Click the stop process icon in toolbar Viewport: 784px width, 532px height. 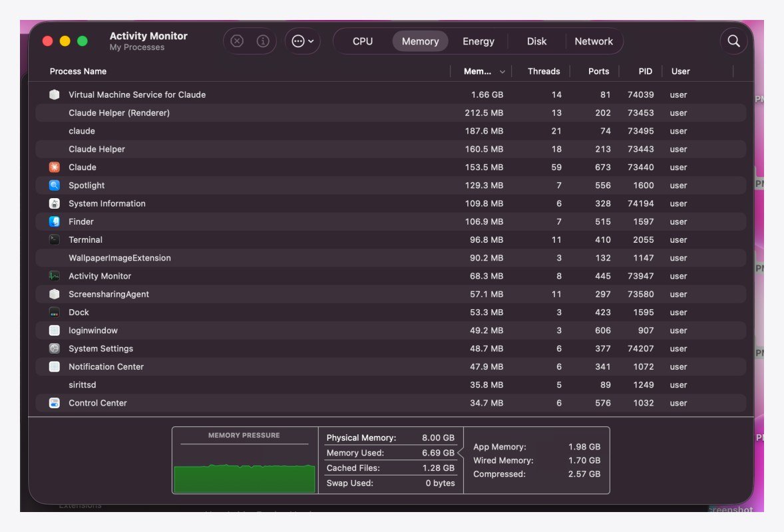pyautogui.click(x=237, y=41)
